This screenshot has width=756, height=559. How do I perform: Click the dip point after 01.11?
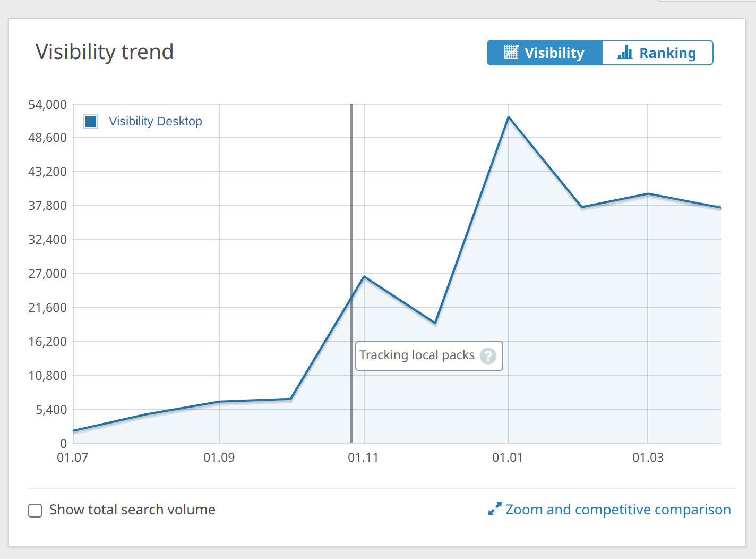(435, 323)
